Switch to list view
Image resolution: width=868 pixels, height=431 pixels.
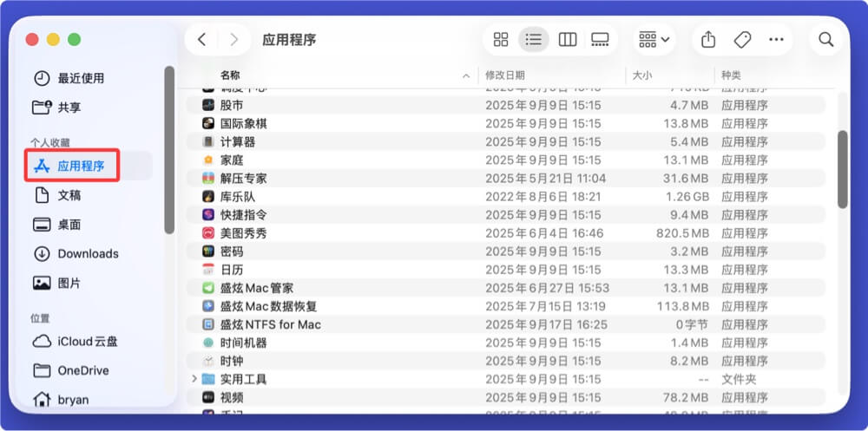coord(534,40)
